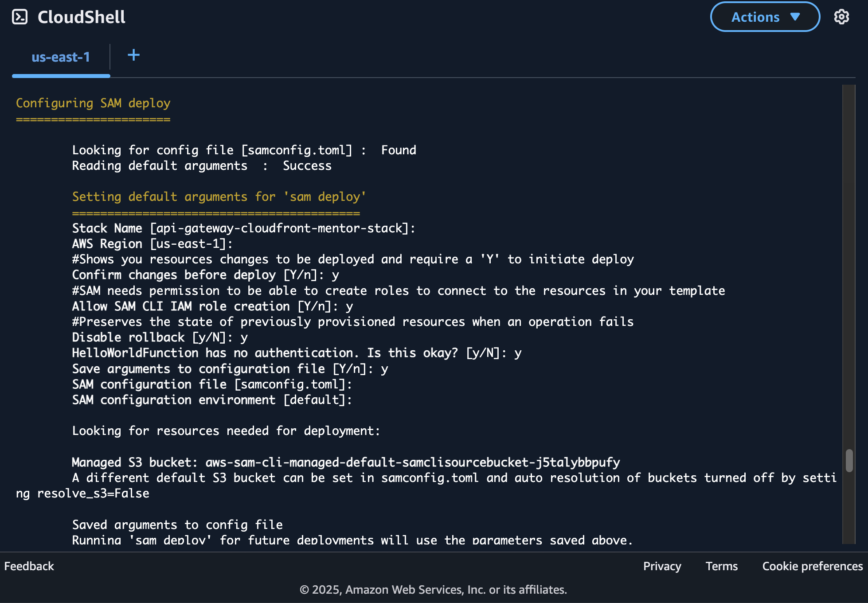Image resolution: width=868 pixels, height=603 pixels.
Task: Open the Feedback link
Action: 29,566
